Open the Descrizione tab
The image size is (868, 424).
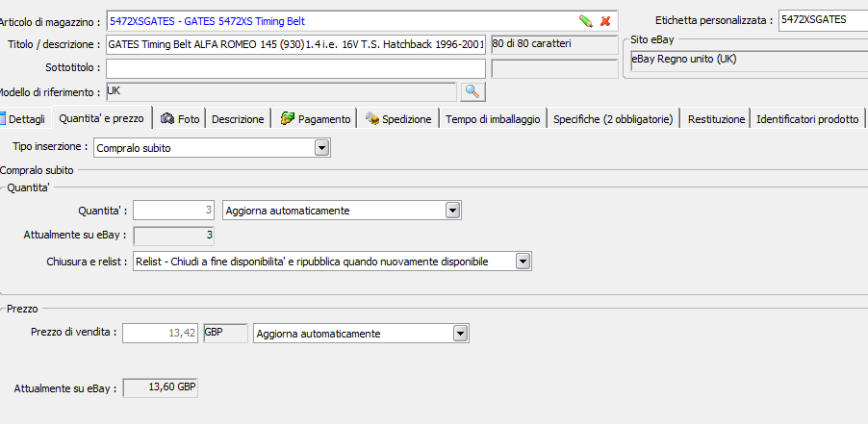coord(238,119)
